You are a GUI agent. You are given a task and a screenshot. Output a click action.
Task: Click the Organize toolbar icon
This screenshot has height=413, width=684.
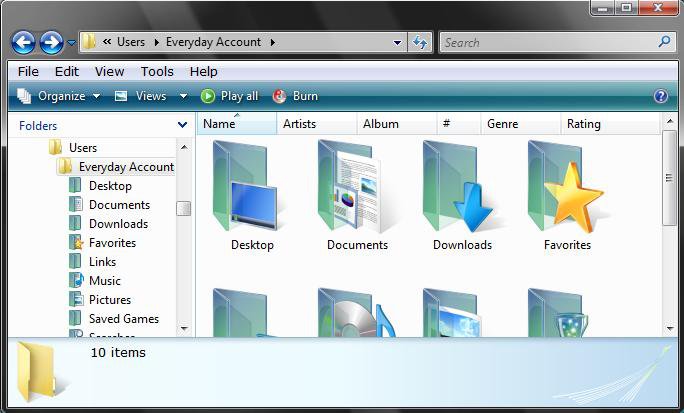(x=24, y=96)
